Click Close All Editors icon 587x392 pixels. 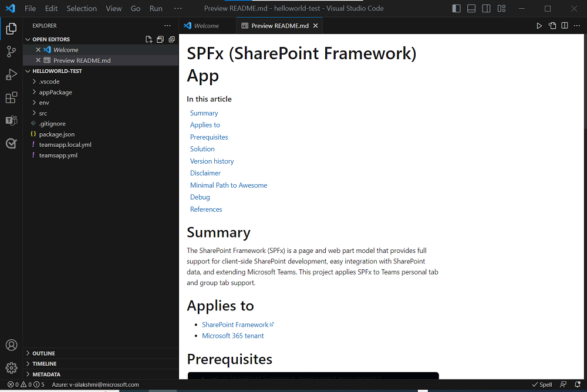[172, 39]
